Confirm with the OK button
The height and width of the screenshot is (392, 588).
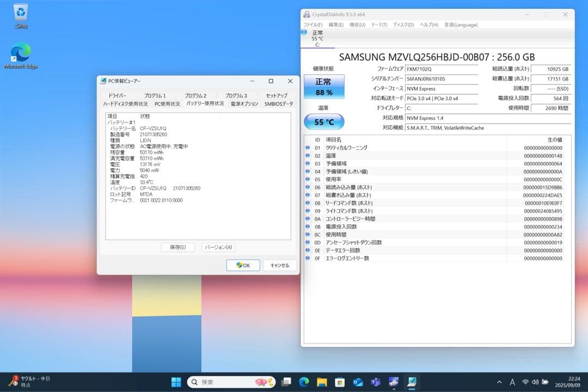pos(243,265)
